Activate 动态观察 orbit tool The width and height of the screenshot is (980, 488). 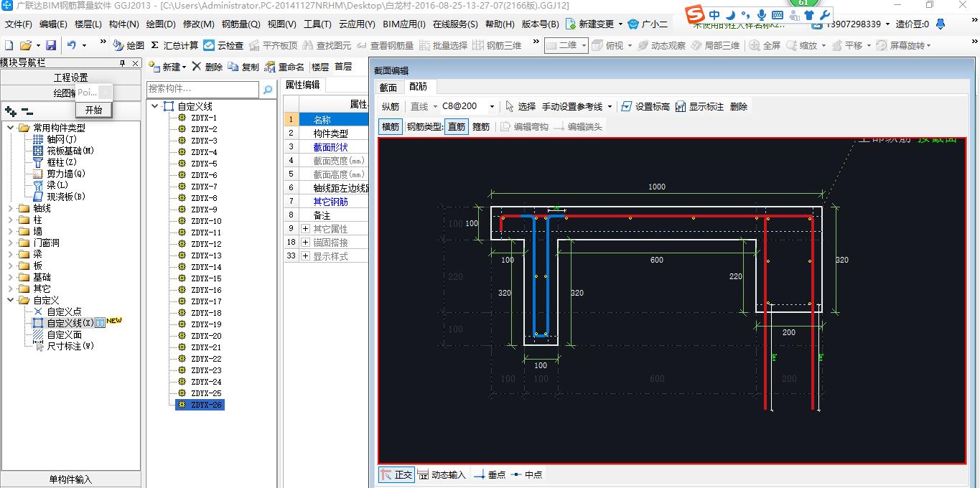click(x=661, y=45)
